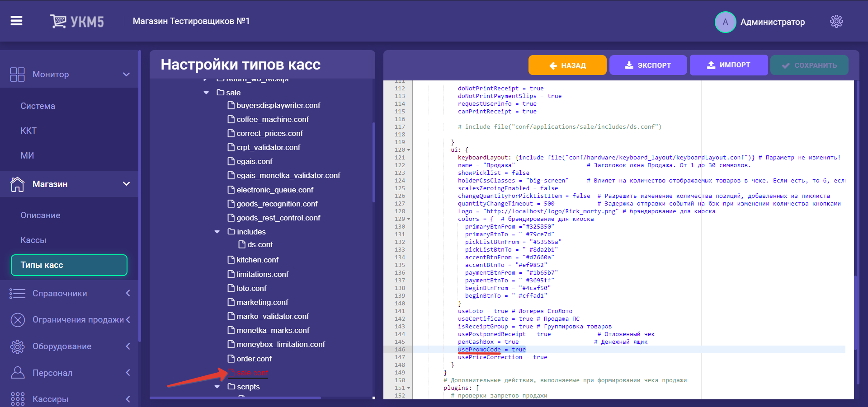Click file icon of ds.conf

242,244
